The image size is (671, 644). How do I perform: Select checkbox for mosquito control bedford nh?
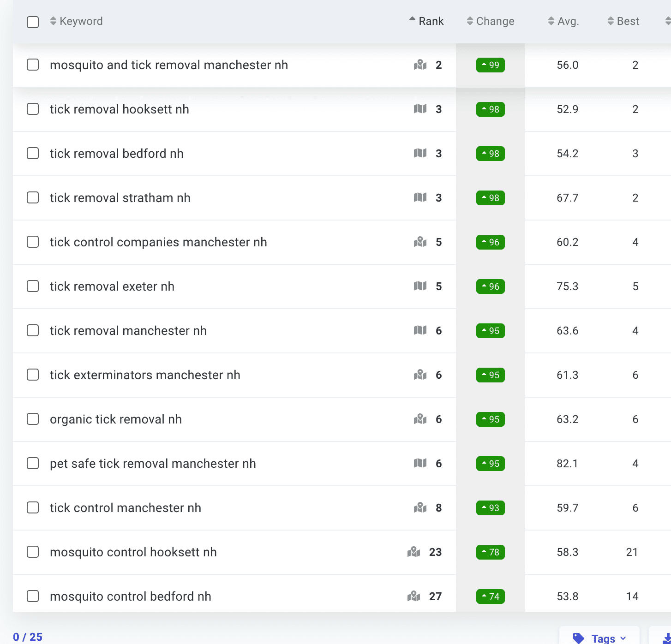[33, 596]
